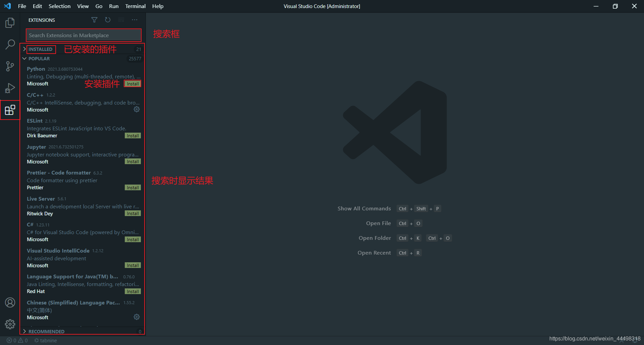Open the Selection menu
Viewport: 644px width, 345px height.
pos(59,6)
